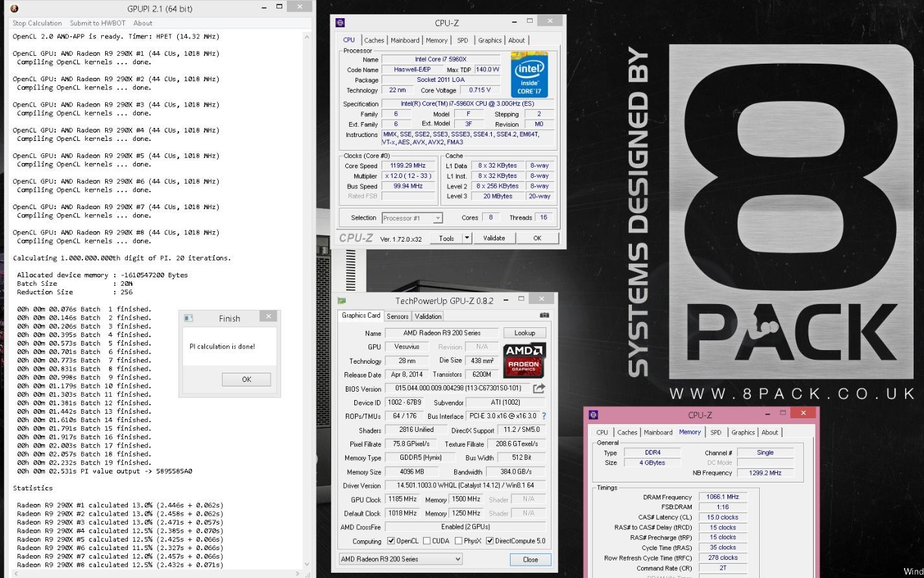Click the pink CPU-Z memory window icon
Image resolution: width=924 pixels, height=578 pixels.
click(x=593, y=414)
